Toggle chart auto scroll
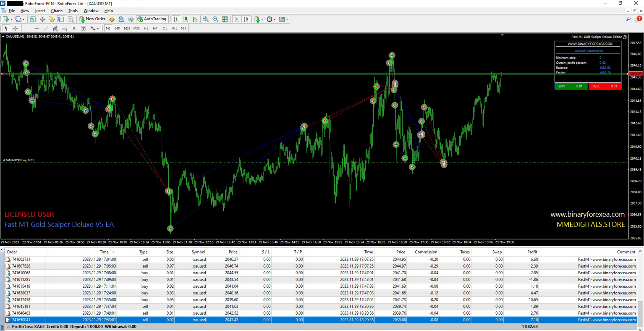 tap(237, 19)
